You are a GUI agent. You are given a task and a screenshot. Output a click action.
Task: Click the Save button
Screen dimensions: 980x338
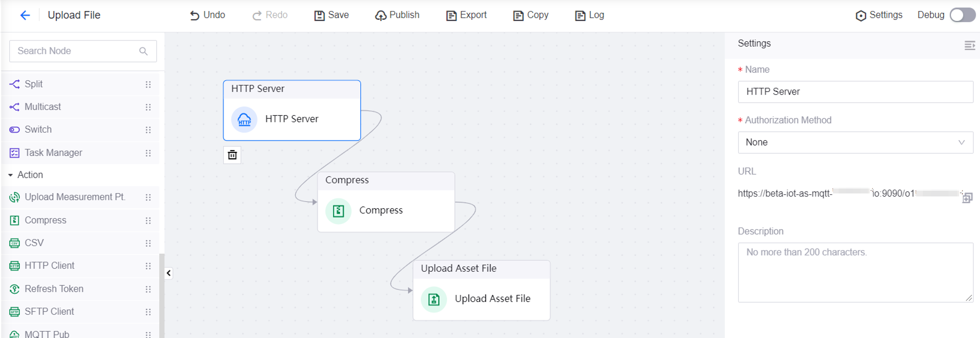[331, 15]
